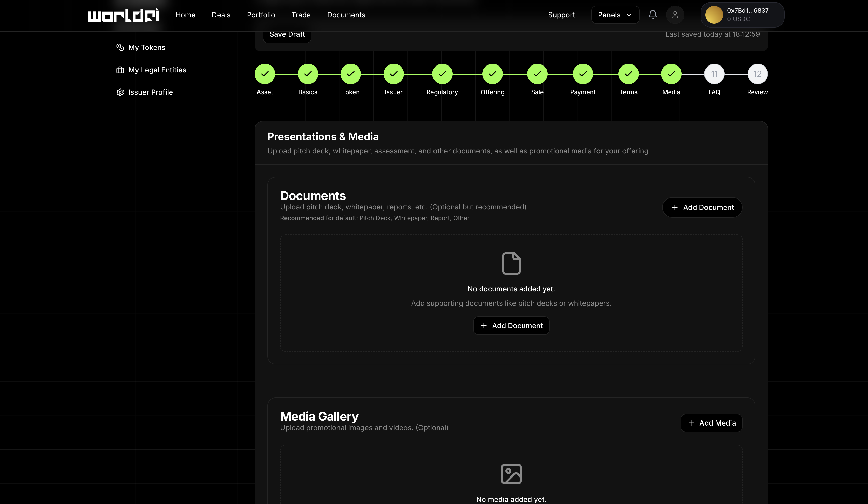Go to My Legal Entities

[157, 70]
